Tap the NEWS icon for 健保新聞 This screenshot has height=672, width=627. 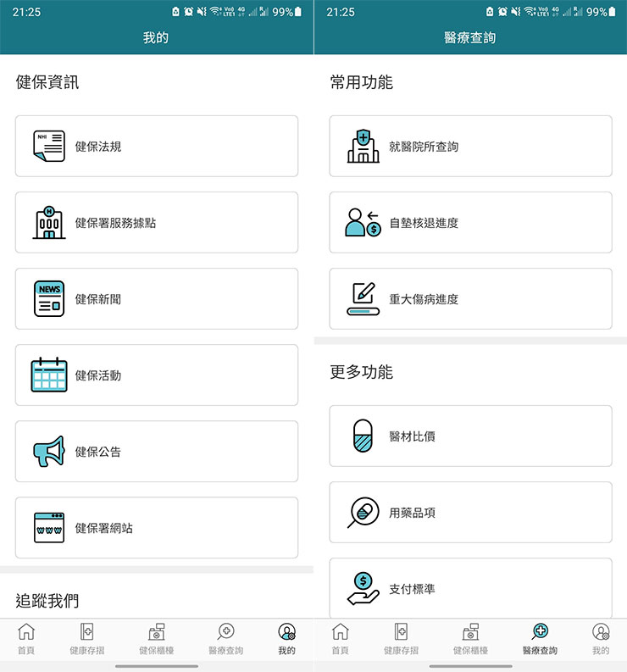(49, 298)
